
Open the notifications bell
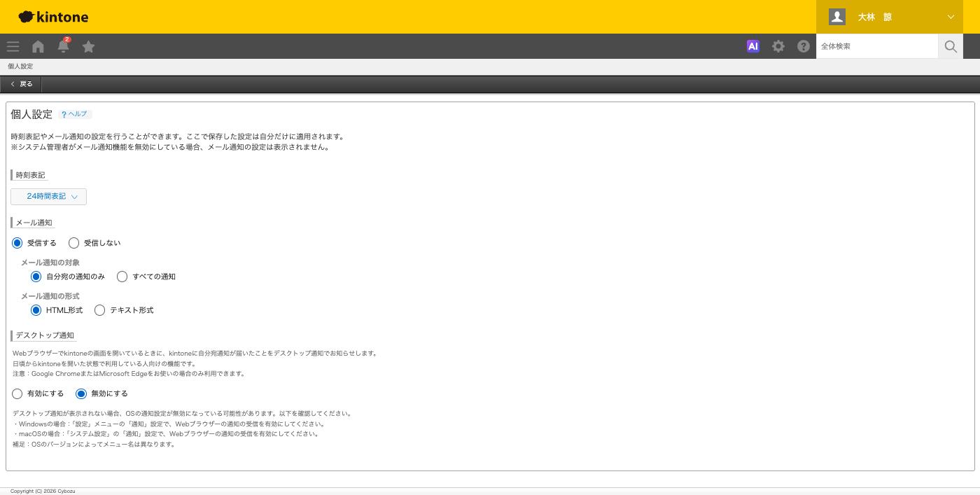point(63,46)
